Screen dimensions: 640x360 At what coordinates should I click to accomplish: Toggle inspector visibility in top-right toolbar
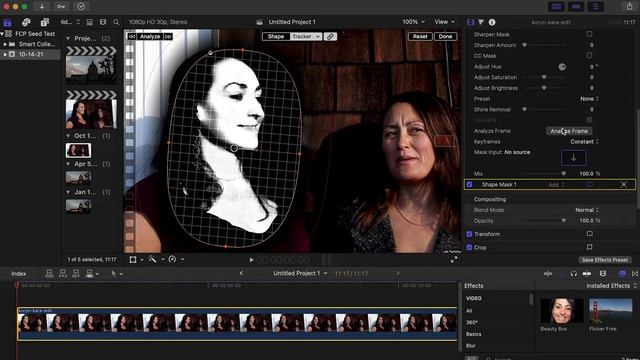(x=596, y=7)
